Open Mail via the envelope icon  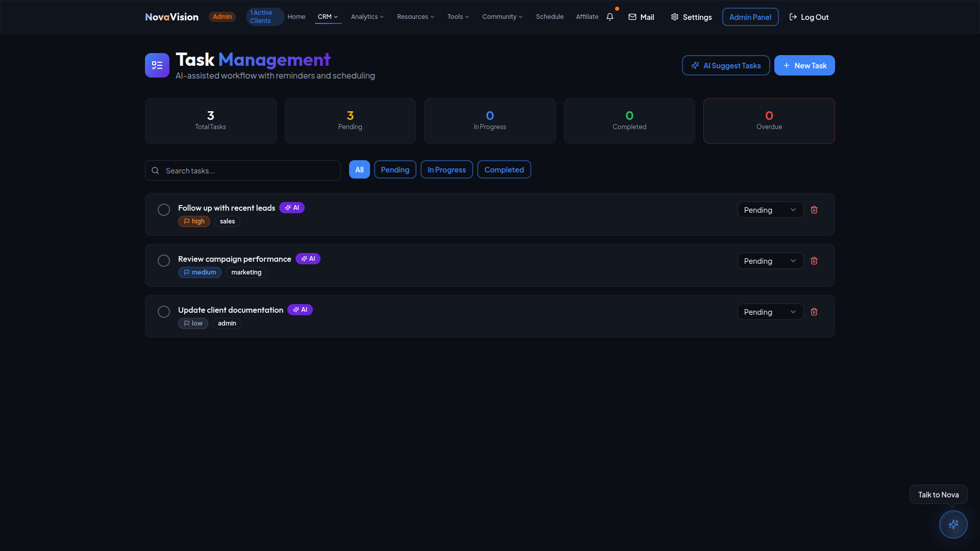pos(632,17)
